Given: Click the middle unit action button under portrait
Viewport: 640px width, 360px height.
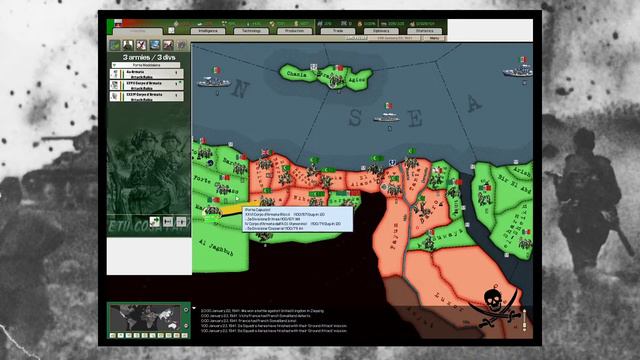Looking at the screenshot, I should coord(168,222).
